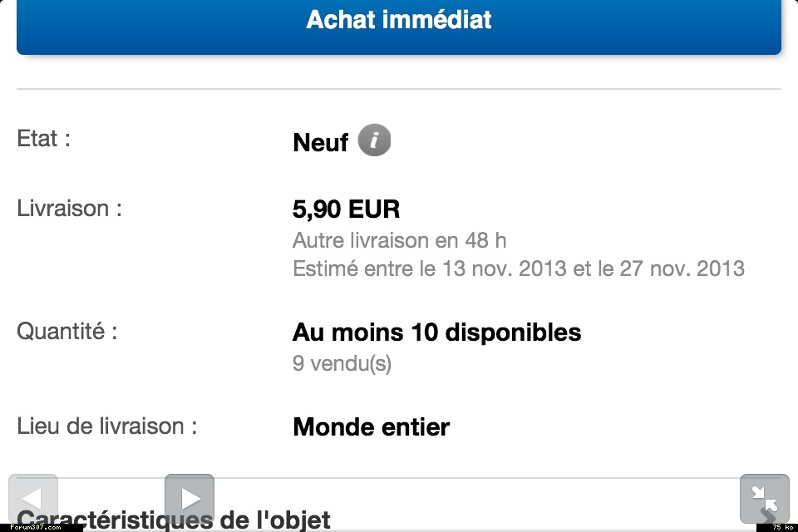This screenshot has height=532, width=798.
Task: Click the Quantité label
Action: [x=66, y=331]
